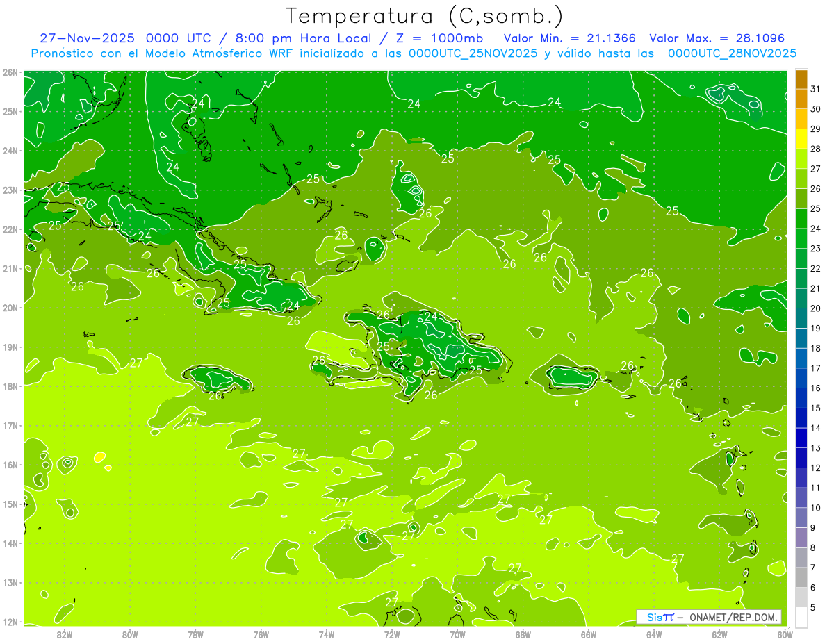The width and height of the screenshot is (834, 644).
Task: Click the longitude axis label '82W'
Action: (x=65, y=634)
